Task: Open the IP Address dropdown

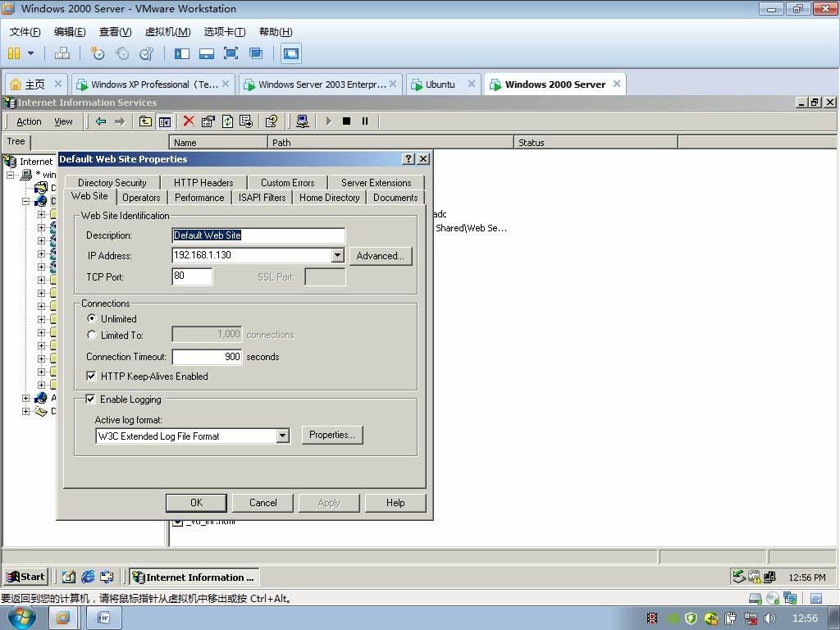Action: 337,256
